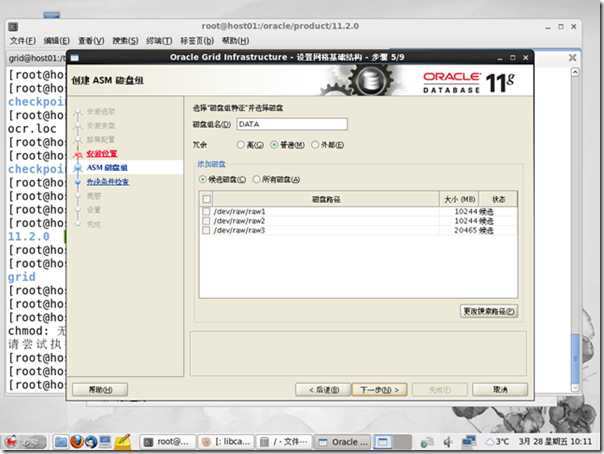Open the 终端(T) menu in the terminal

tap(159, 41)
